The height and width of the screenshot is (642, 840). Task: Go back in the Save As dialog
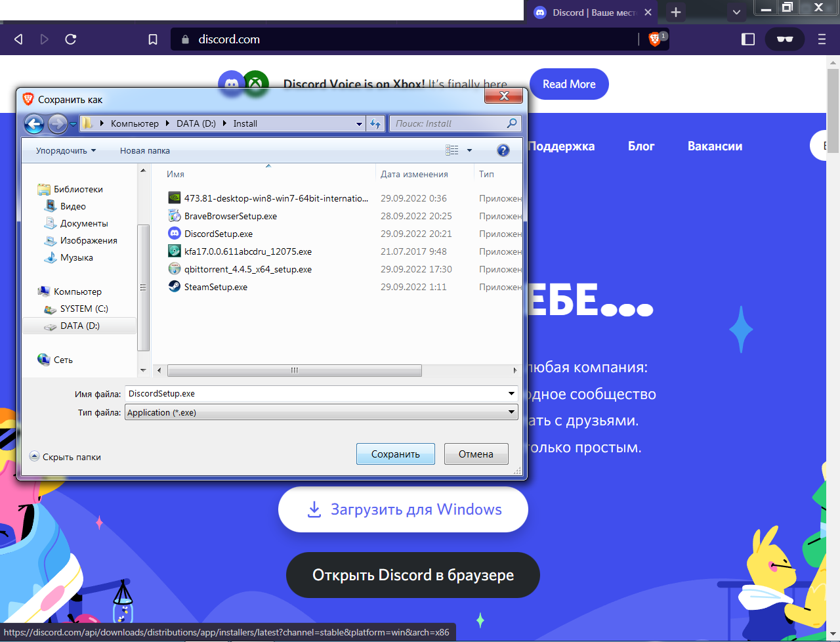tap(34, 123)
